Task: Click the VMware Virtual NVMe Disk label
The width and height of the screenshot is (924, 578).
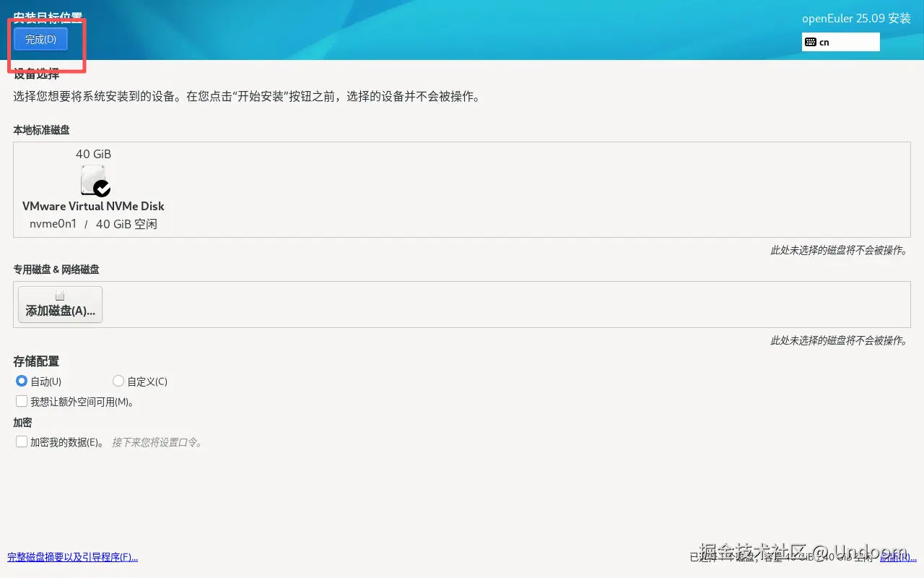Action: coord(94,206)
